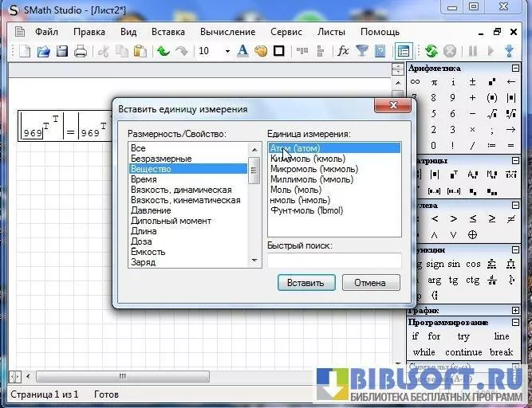Image resolution: width=532 pixels, height=408 pixels.
Task: Click the undo green arrow icon
Action: [x=164, y=51]
